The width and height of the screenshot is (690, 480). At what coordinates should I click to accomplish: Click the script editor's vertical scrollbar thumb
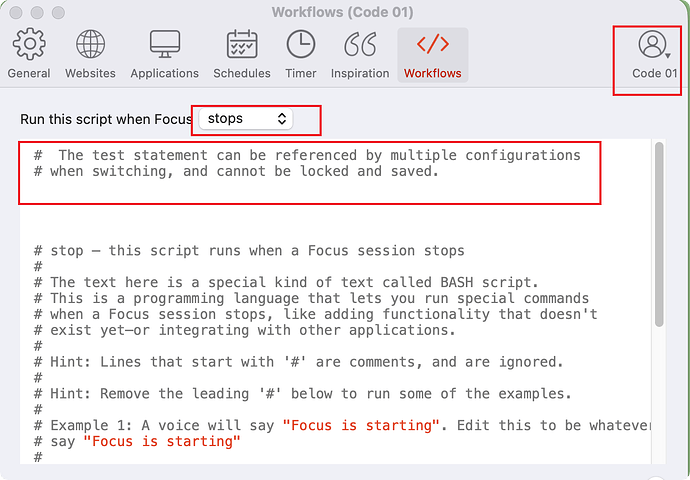[659, 234]
